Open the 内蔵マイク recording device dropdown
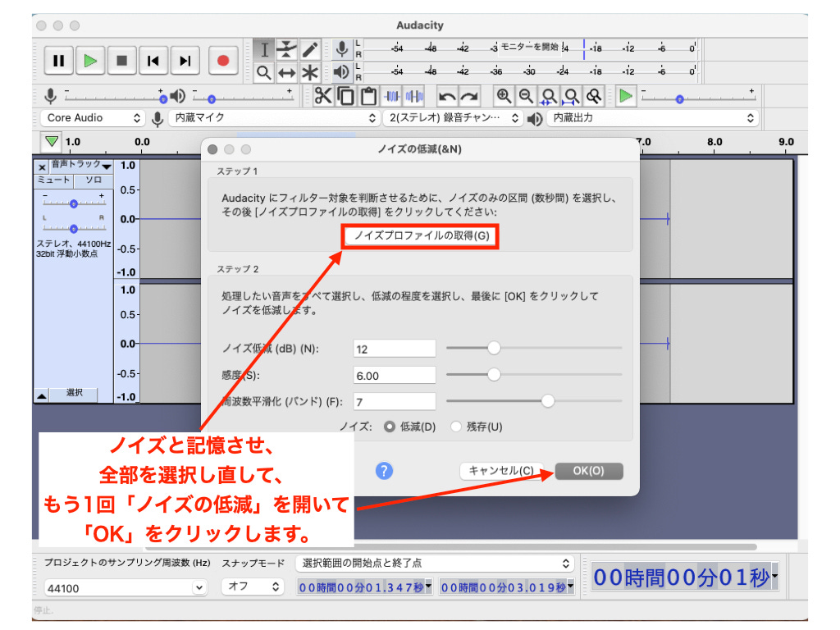840x630 pixels. click(274, 118)
